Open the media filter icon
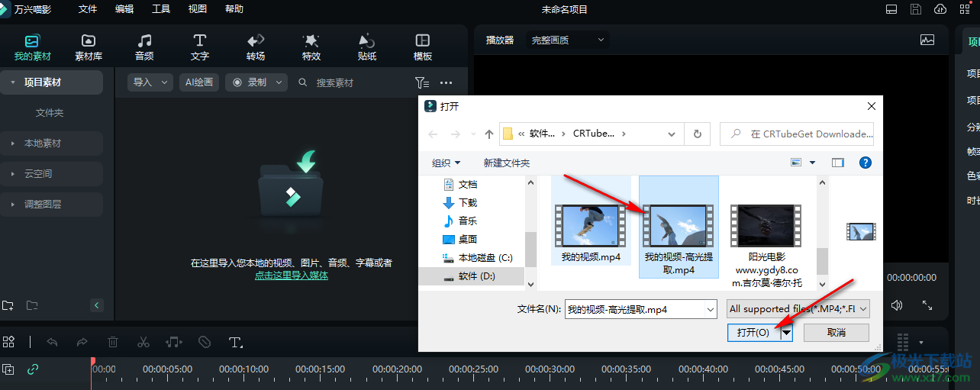This screenshot has width=980, height=390. pos(421,82)
